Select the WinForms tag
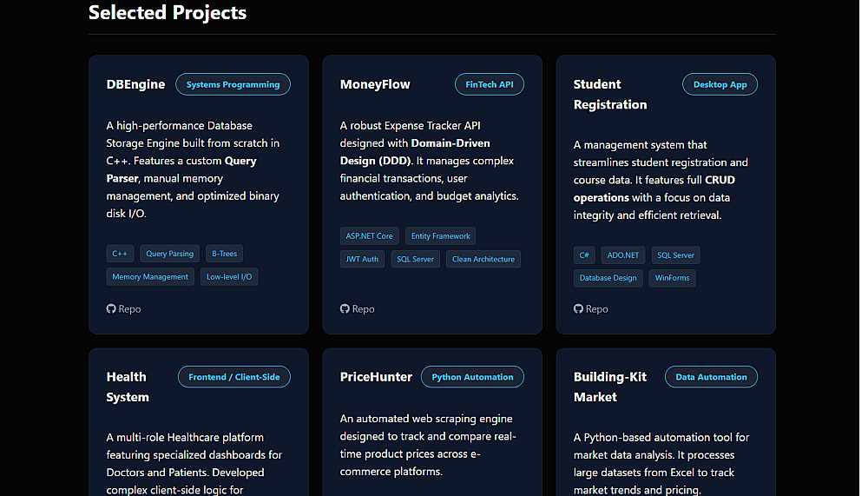 [x=672, y=278]
